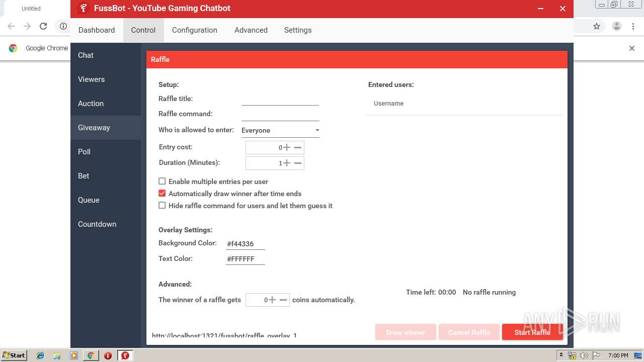
Task: Increase winner coins with plus icon
Action: click(x=272, y=300)
